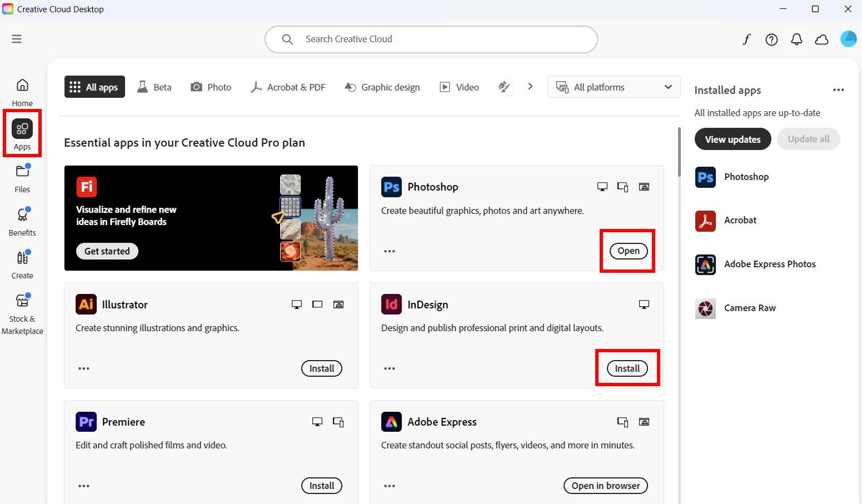Reveal more category tabs with the right chevron

[x=530, y=86]
